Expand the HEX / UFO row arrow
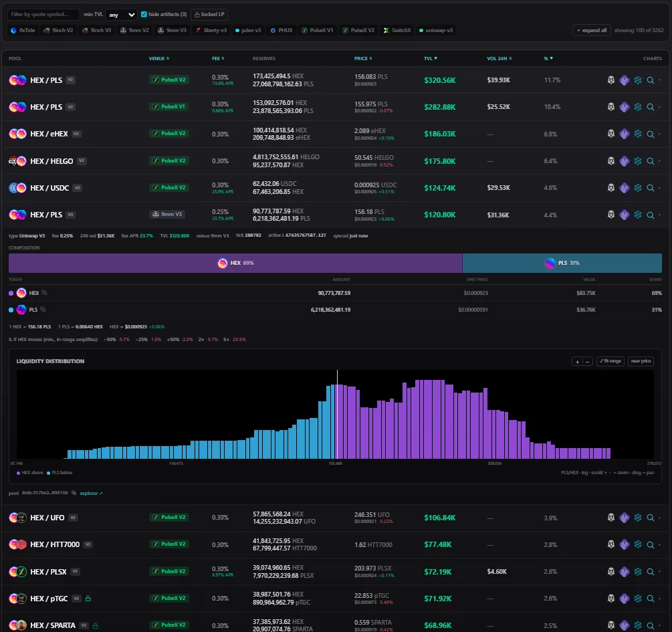 (x=659, y=518)
